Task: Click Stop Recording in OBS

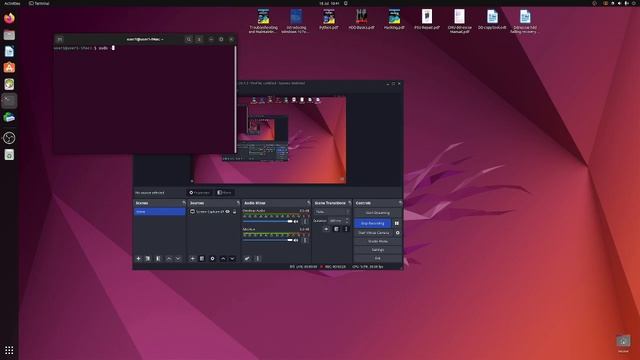Action: click(x=373, y=223)
